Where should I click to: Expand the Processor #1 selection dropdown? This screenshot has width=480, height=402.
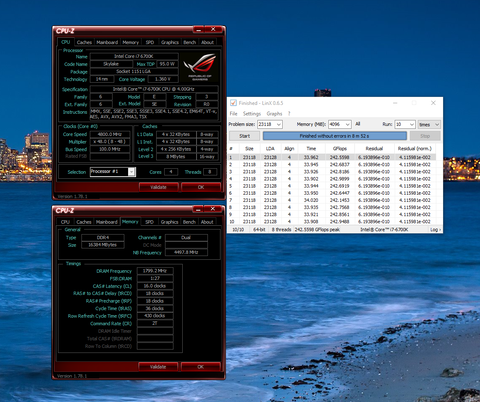tap(132, 172)
